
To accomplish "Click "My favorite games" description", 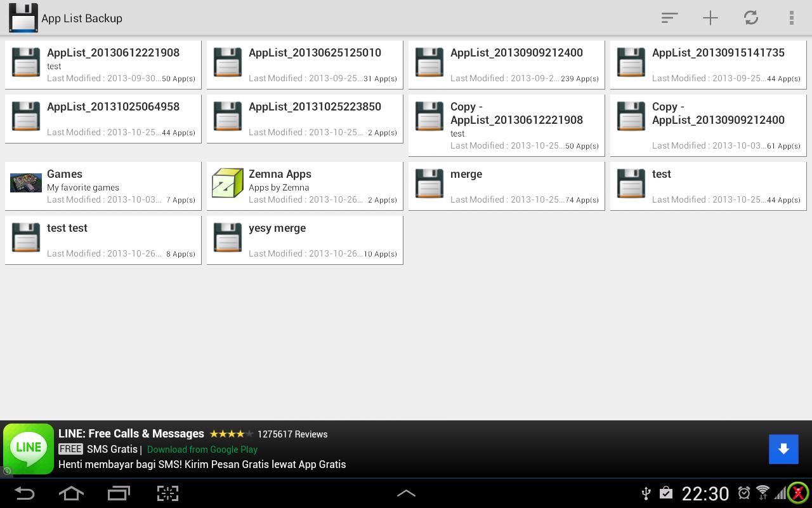I will (83, 187).
